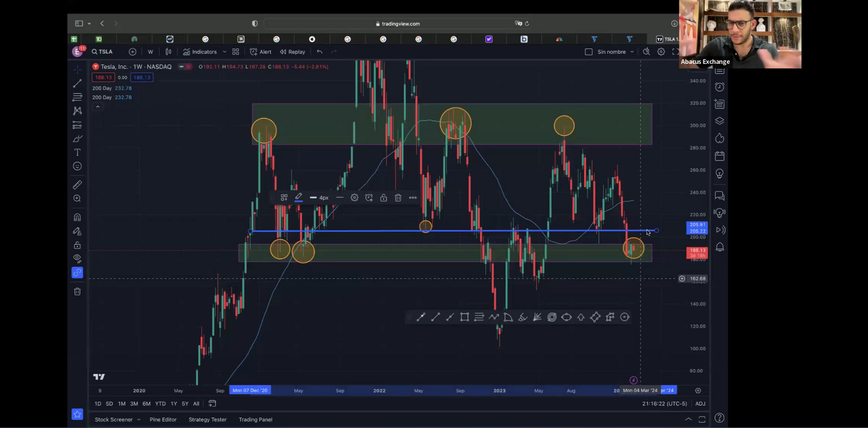Screen dimensions: 868x428
Task: Open the Pine Editor tab
Action: point(163,420)
